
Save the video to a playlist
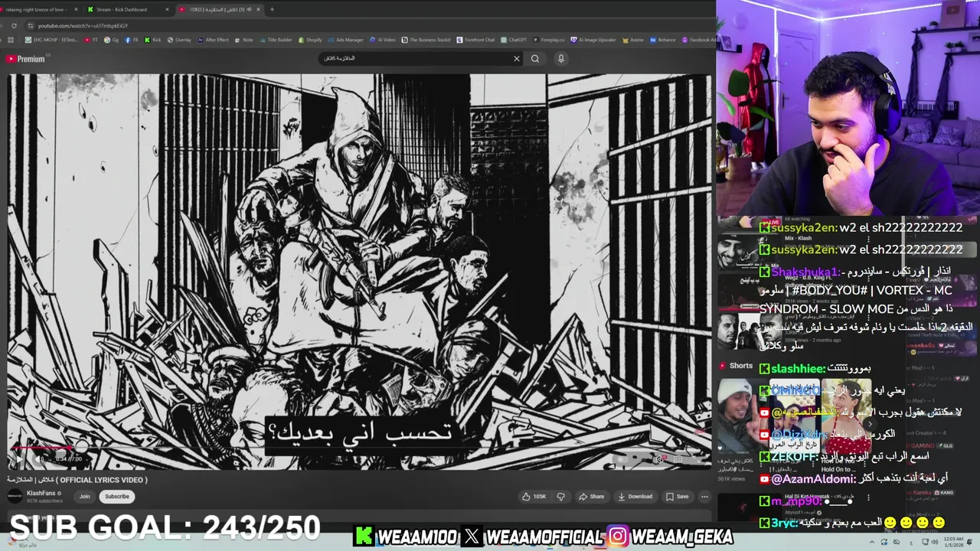coord(677,496)
